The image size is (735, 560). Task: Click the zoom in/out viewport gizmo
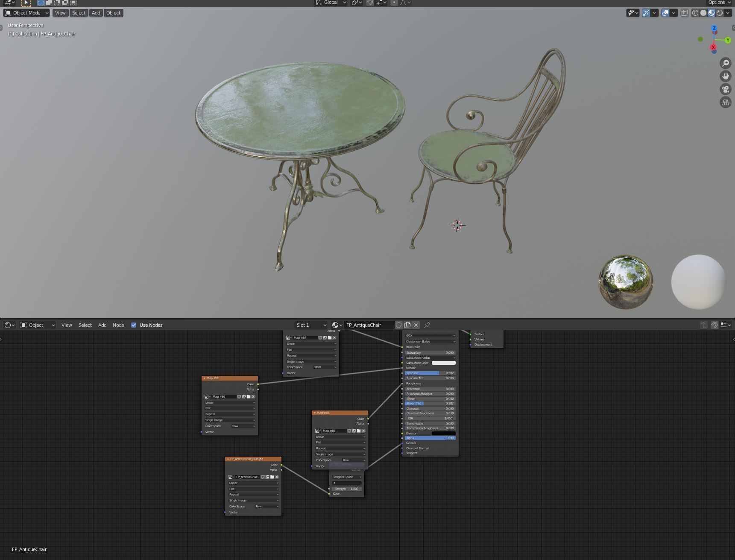(x=725, y=63)
